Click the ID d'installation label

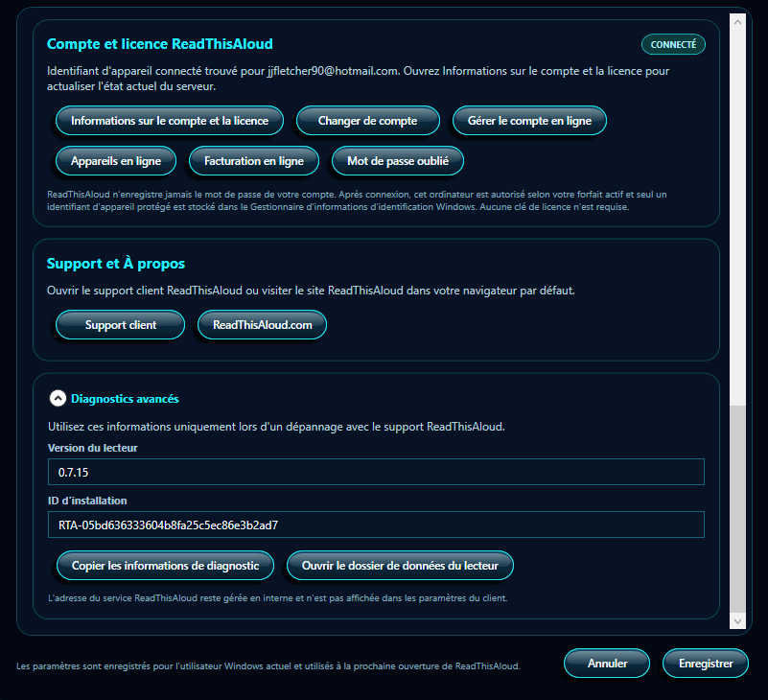(87, 501)
